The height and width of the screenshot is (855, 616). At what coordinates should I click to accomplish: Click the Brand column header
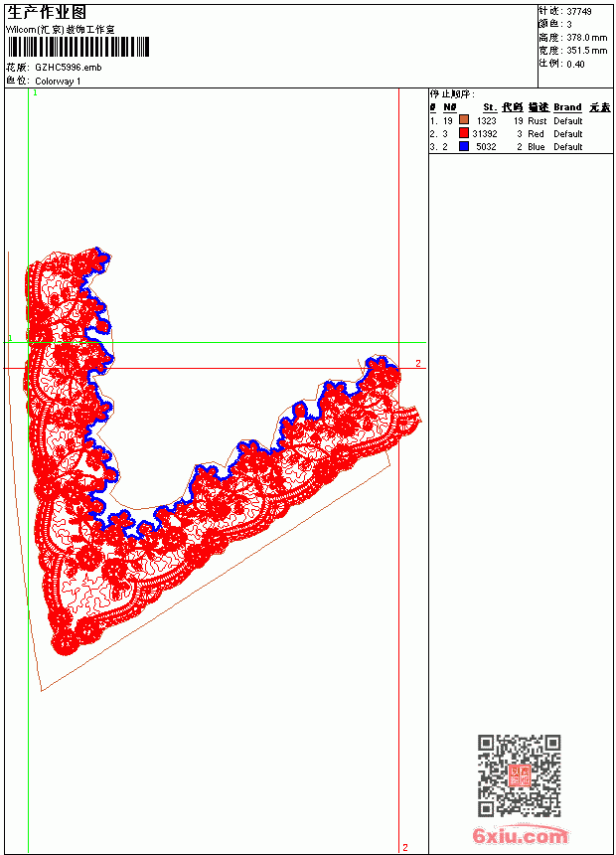(567, 107)
